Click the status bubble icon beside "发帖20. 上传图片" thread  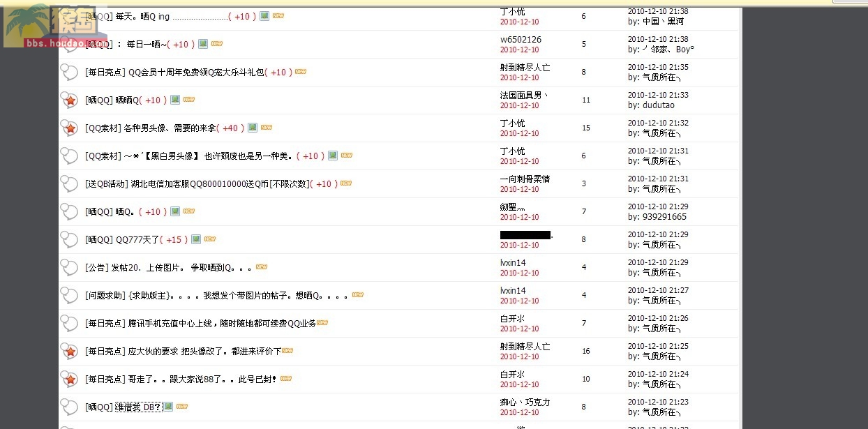coord(69,267)
